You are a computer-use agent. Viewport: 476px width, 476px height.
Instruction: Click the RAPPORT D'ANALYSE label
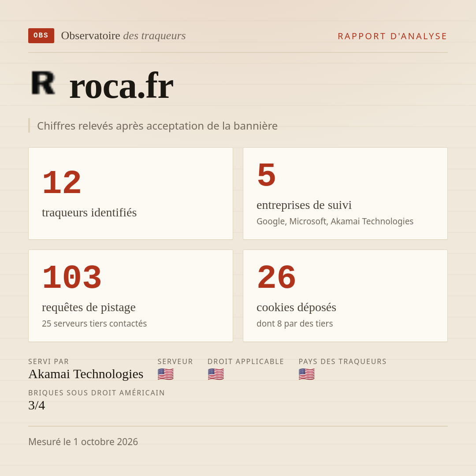[x=393, y=36]
